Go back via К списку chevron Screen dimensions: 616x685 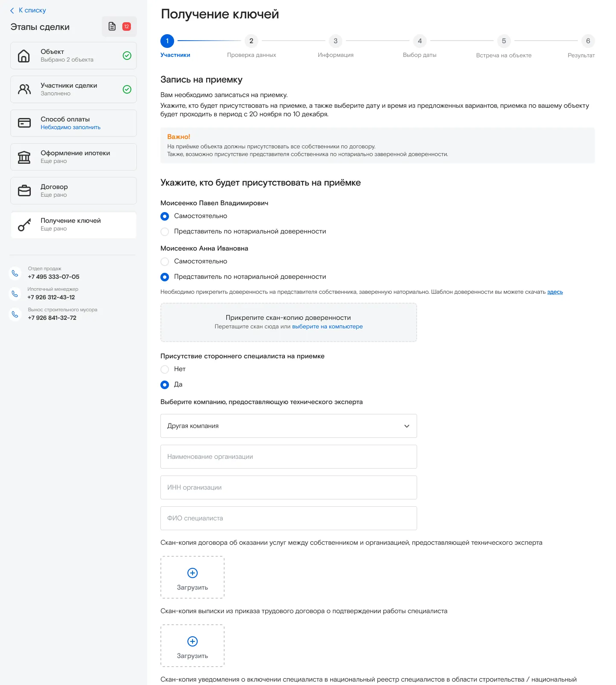(x=12, y=11)
